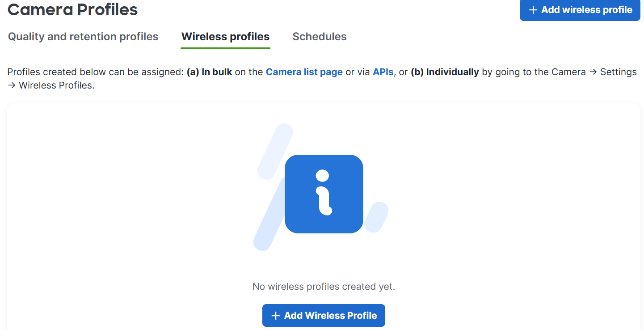The image size is (644, 330).
Task: Open the Schedules tab
Action: click(320, 37)
